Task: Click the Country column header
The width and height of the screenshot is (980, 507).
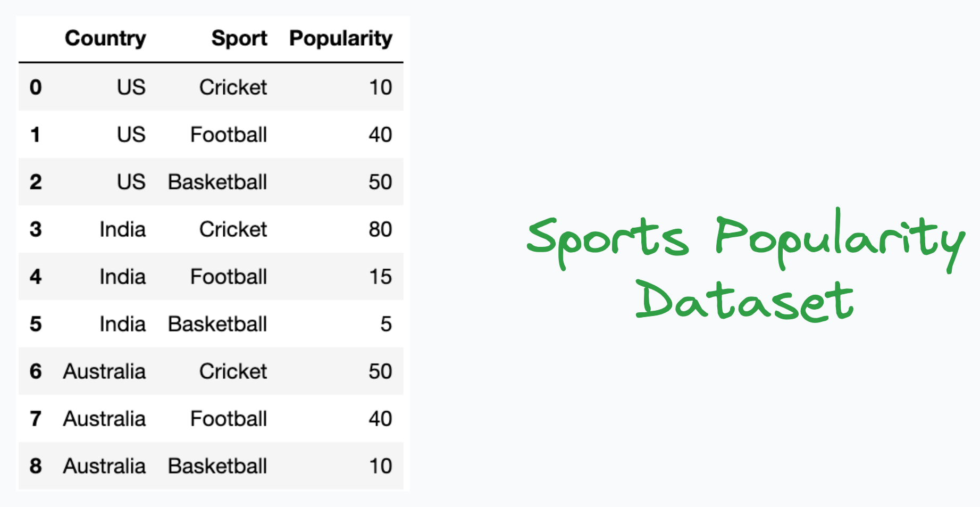Action: 105,38
